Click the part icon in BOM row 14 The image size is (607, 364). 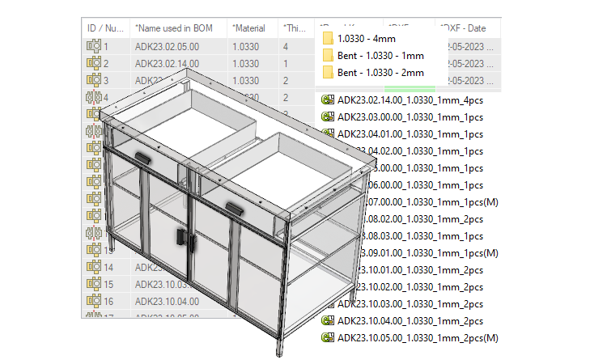(x=94, y=267)
